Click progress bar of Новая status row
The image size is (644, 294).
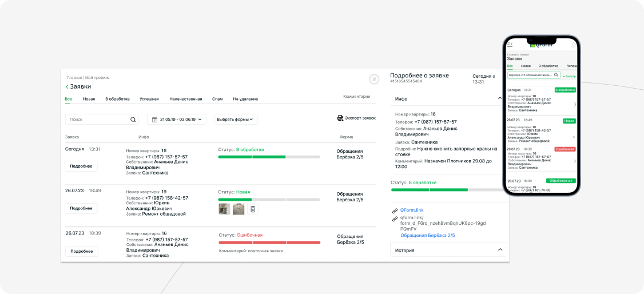pos(269,200)
